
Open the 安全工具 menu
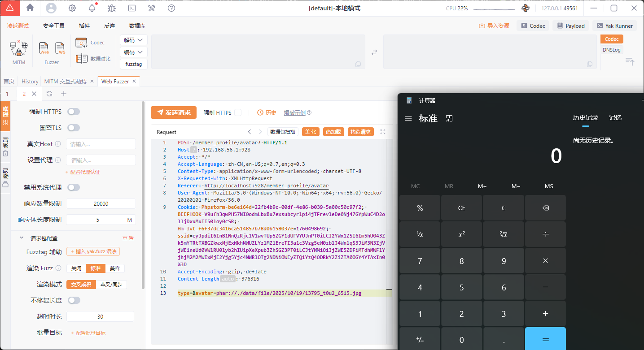pos(54,26)
